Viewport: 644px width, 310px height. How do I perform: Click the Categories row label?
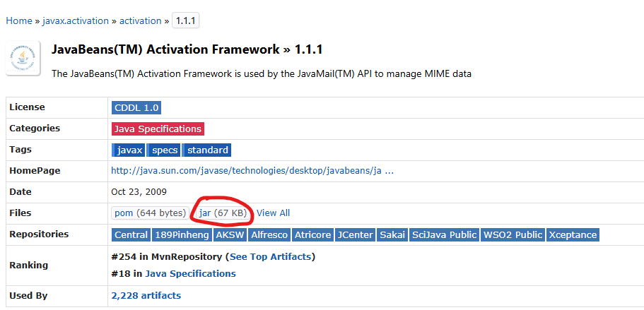coord(35,129)
